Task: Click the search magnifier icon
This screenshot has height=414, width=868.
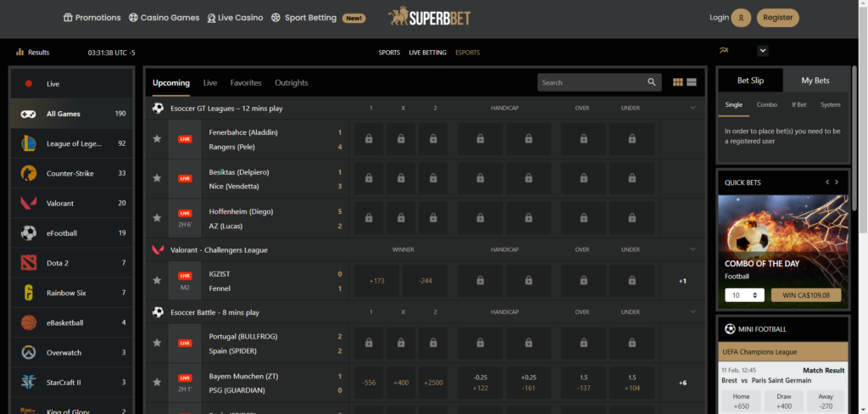Action: tap(652, 82)
